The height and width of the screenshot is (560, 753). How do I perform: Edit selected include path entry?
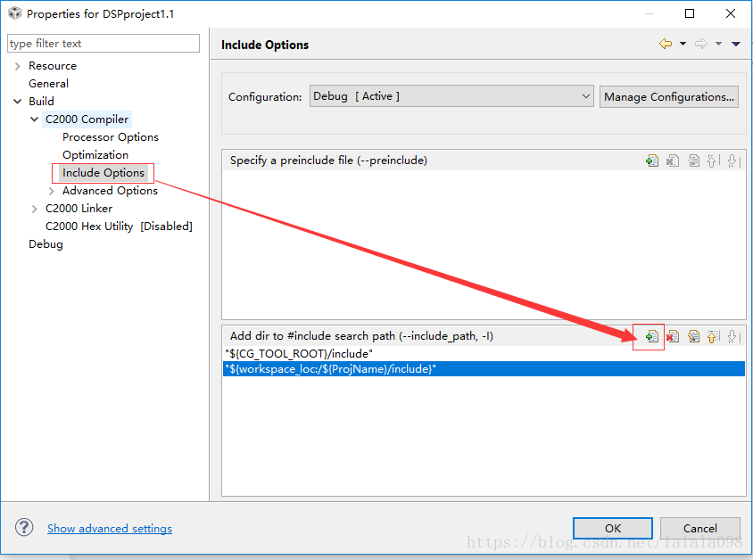pyautogui.click(x=693, y=336)
